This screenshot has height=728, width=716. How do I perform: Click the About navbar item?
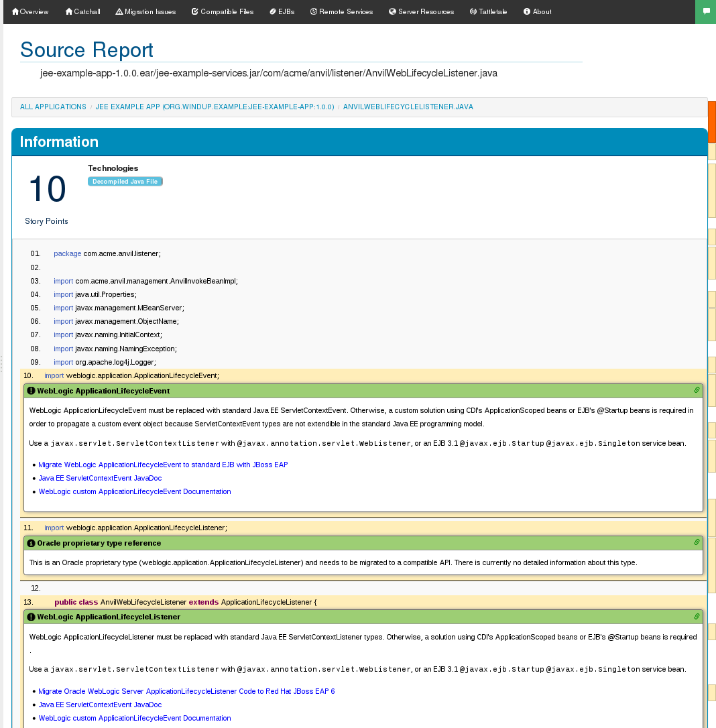coord(537,11)
